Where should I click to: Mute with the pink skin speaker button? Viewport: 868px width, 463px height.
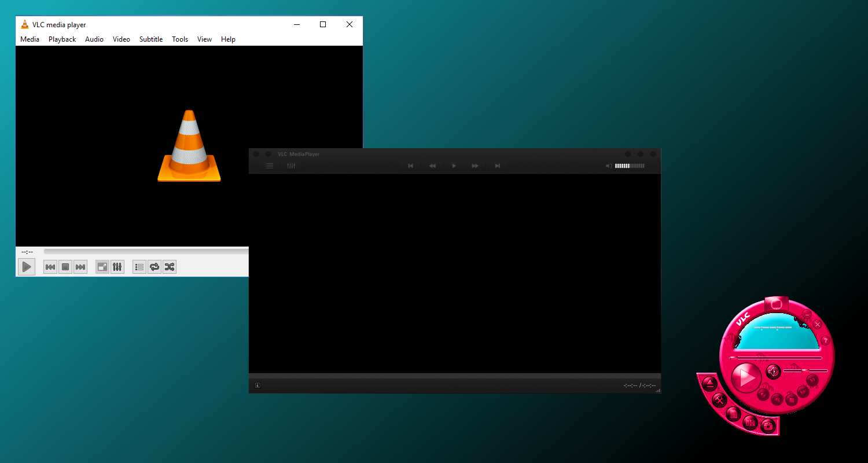[774, 372]
